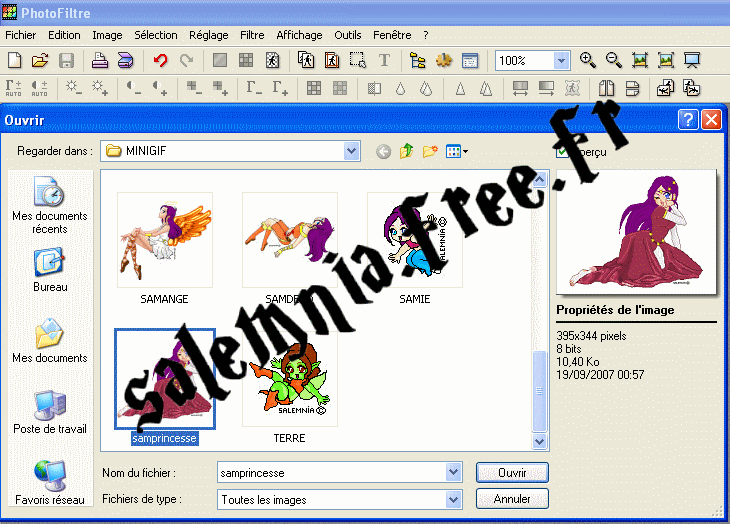Image resolution: width=730 pixels, height=524 pixels.
Task: Select the Zoom in magnifier
Action: pos(588,61)
